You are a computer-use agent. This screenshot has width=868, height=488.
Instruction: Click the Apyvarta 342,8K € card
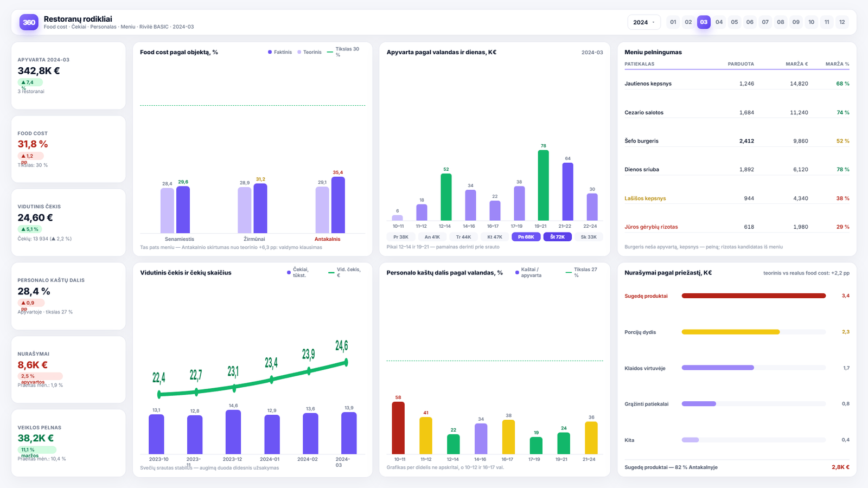tap(68, 76)
